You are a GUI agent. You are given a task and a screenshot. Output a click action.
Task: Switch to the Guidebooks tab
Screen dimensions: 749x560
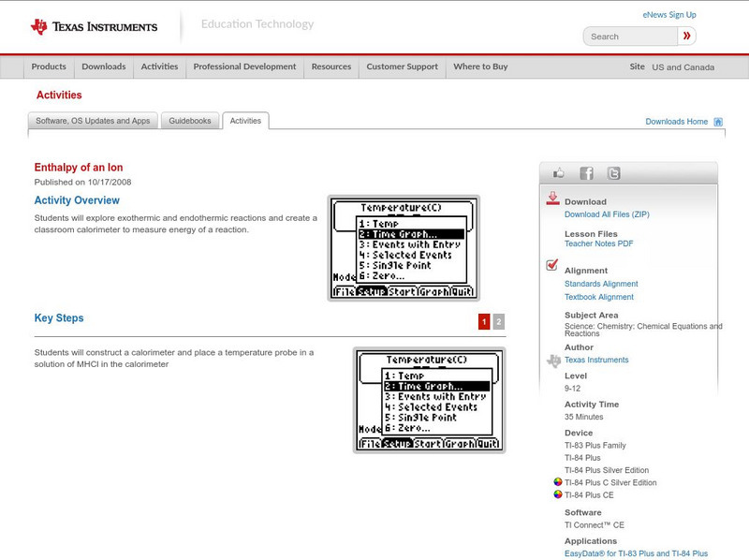[189, 120]
